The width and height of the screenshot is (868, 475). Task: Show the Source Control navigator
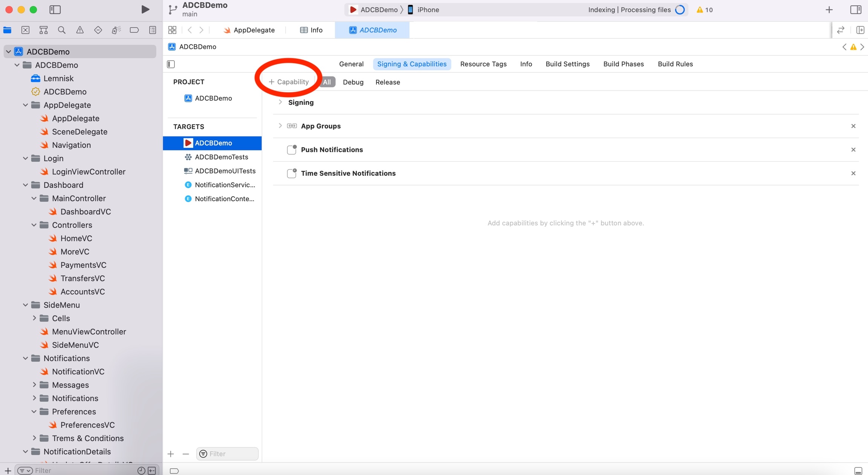(25, 30)
